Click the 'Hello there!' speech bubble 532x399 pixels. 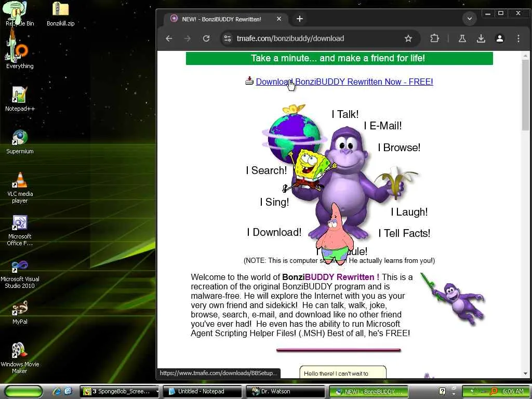click(343, 372)
